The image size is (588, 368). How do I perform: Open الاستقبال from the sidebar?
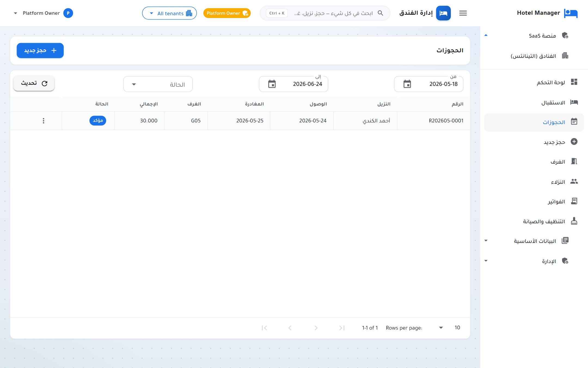(534, 102)
